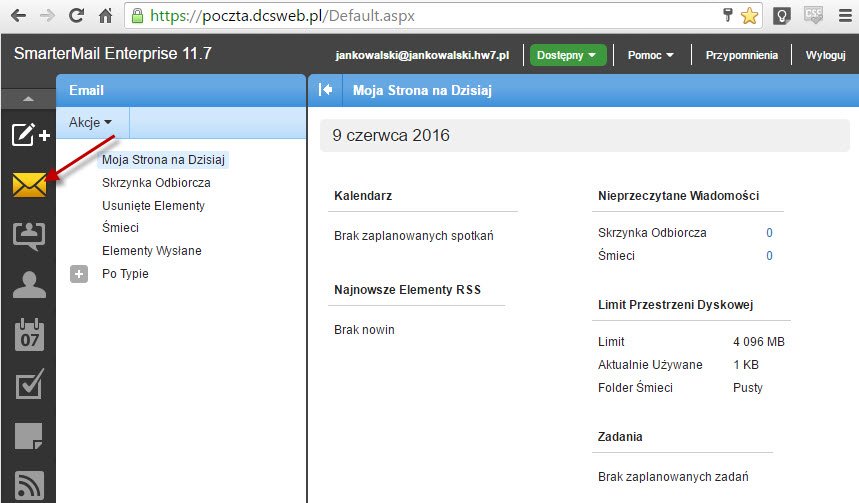859x503 pixels.
Task: Click SmarterMail Enterprise 11.7 title
Action: click(x=112, y=53)
